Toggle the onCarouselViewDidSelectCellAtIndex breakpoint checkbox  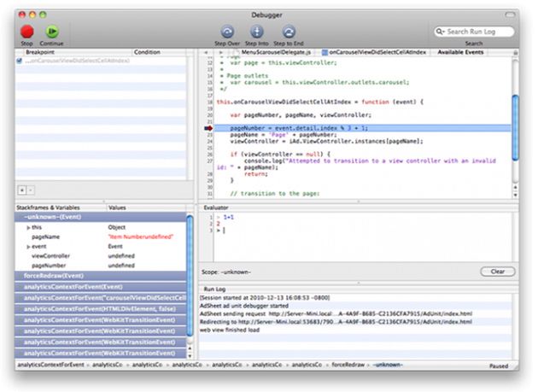(x=19, y=61)
